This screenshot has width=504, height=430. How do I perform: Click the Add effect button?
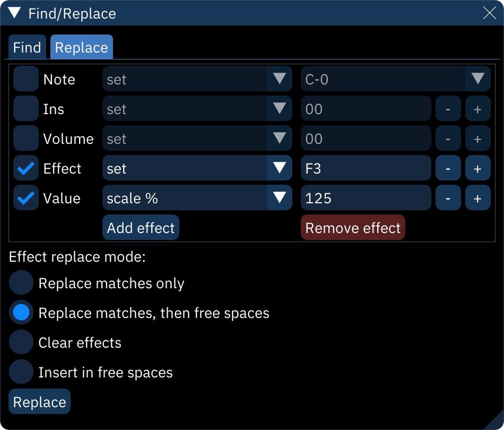(x=140, y=227)
